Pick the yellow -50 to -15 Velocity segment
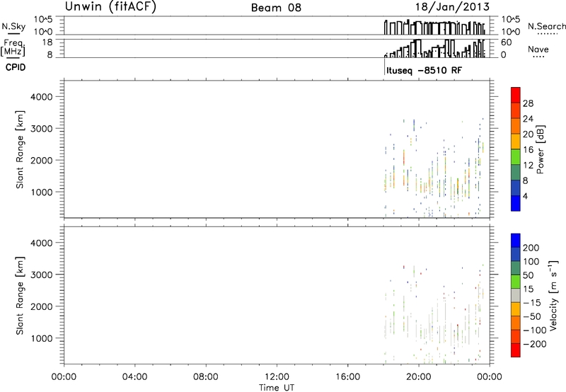The image size is (566, 392). tap(516, 309)
